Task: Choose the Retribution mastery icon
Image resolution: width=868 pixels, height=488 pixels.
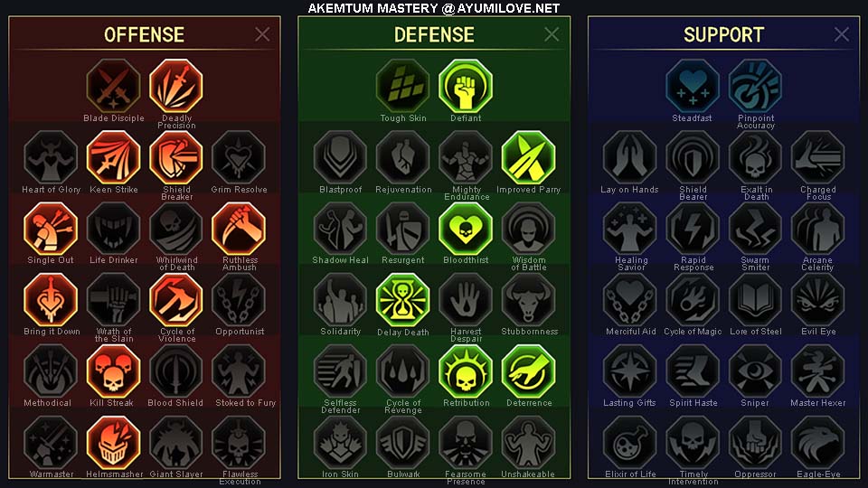Action: [466, 371]
